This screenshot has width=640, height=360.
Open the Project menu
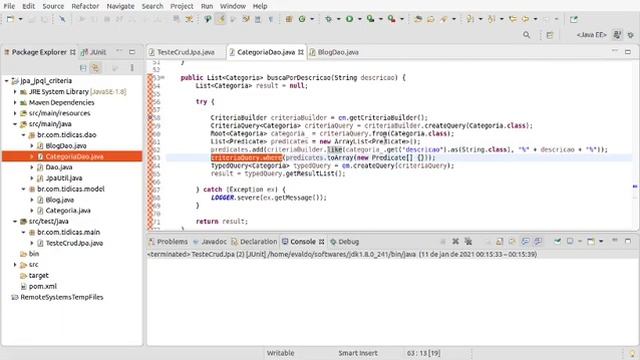click(182, 6)
